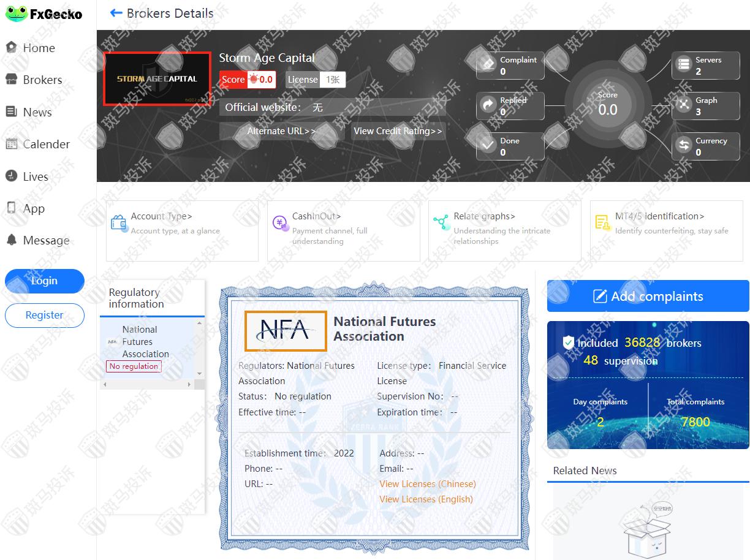Click the Complaint icon in score panel
Viewport: 750px width, 560px height.
(x=488, y=65)
